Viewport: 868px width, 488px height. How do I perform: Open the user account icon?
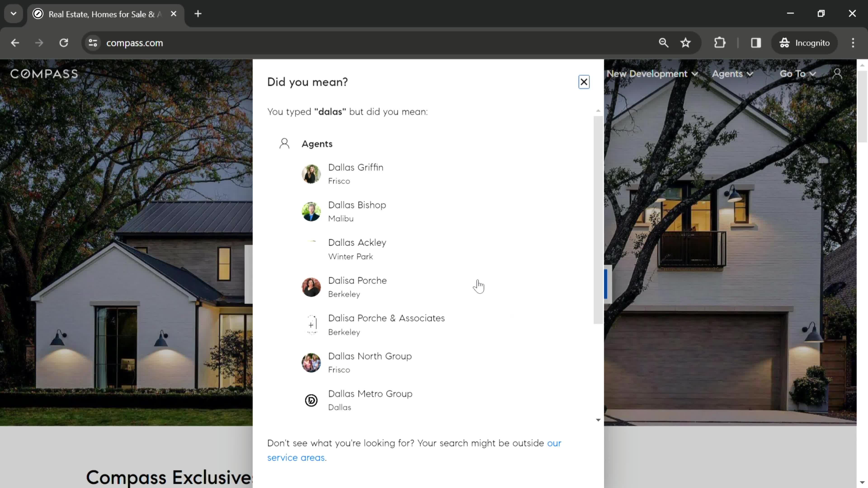[x=837, y=74]
